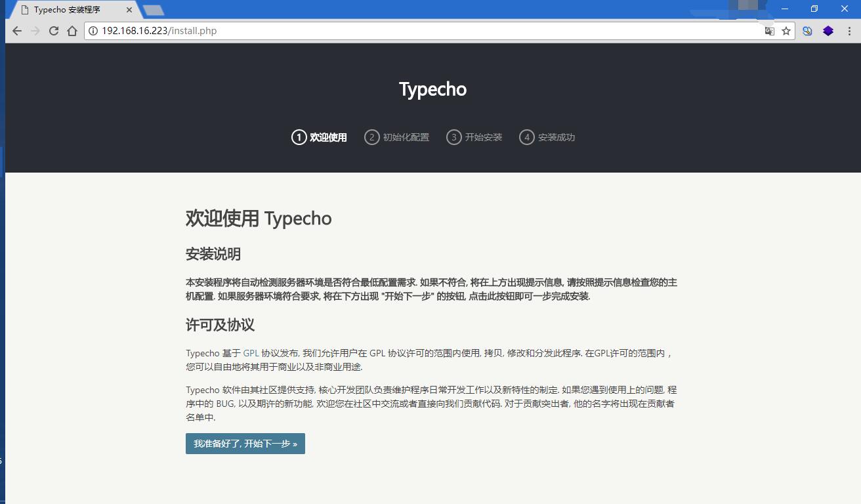Minimize the browser window

pyautogui.click(x=784, y=9)
